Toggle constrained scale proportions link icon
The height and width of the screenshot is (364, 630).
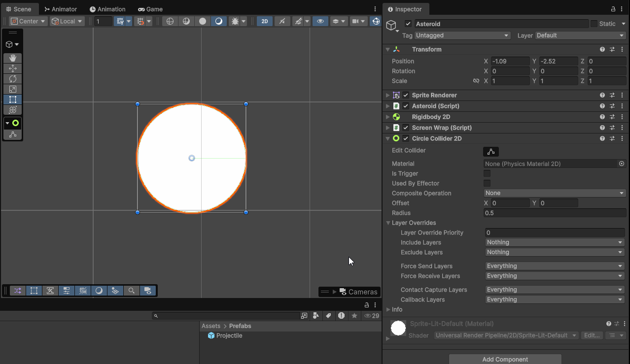[476, 81]
